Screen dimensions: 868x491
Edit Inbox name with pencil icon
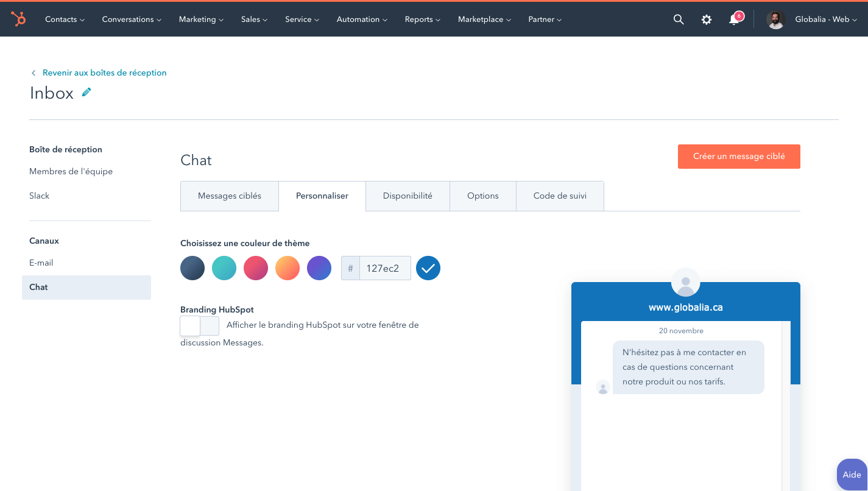tap(86, 92)
